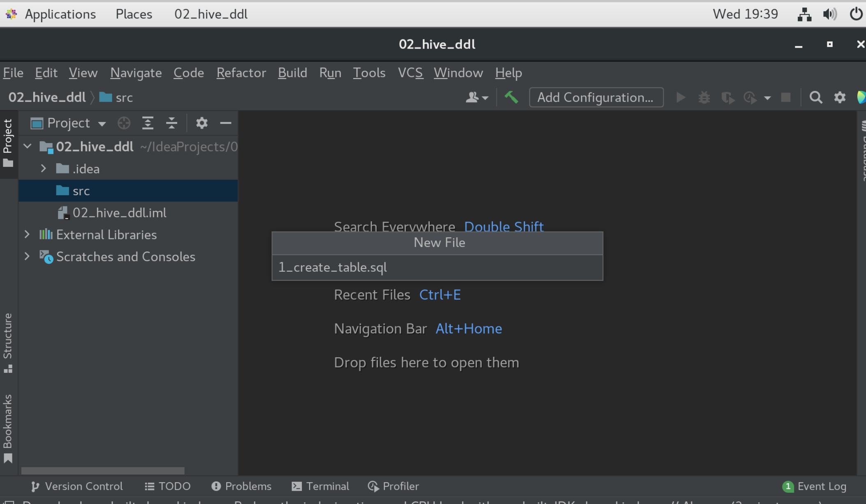The image size is (866, 504).
Task: Open the File menu
Action: tap(13, 73)
